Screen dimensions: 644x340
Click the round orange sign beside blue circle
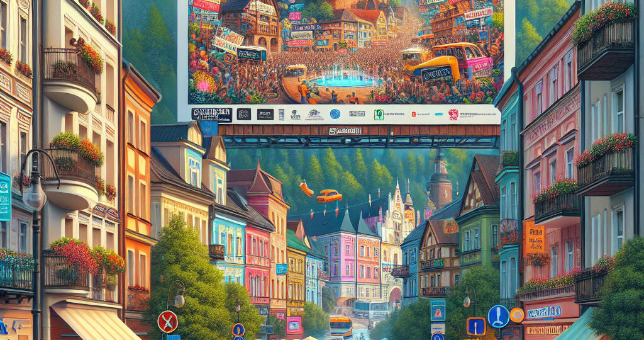point(517,315)
